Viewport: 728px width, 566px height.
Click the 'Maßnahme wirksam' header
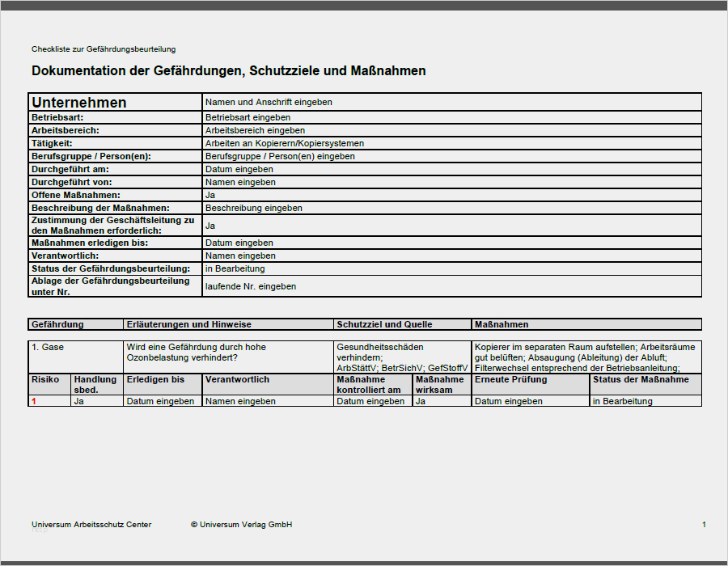(442, 385)
